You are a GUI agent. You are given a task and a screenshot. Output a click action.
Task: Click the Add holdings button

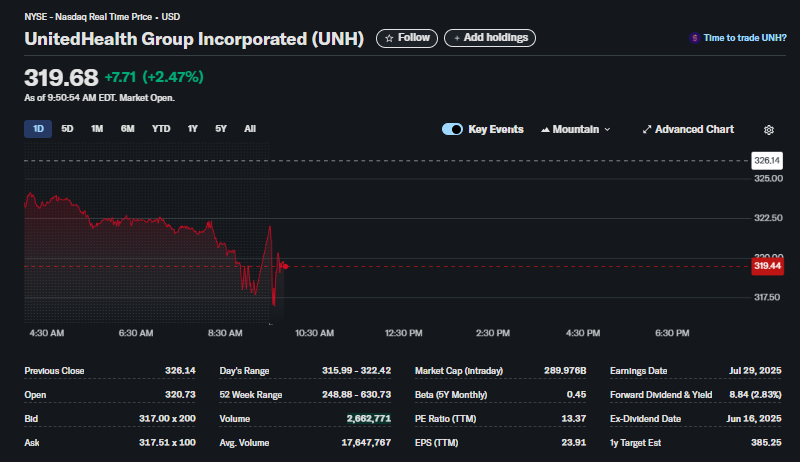(x=490, y=38)
